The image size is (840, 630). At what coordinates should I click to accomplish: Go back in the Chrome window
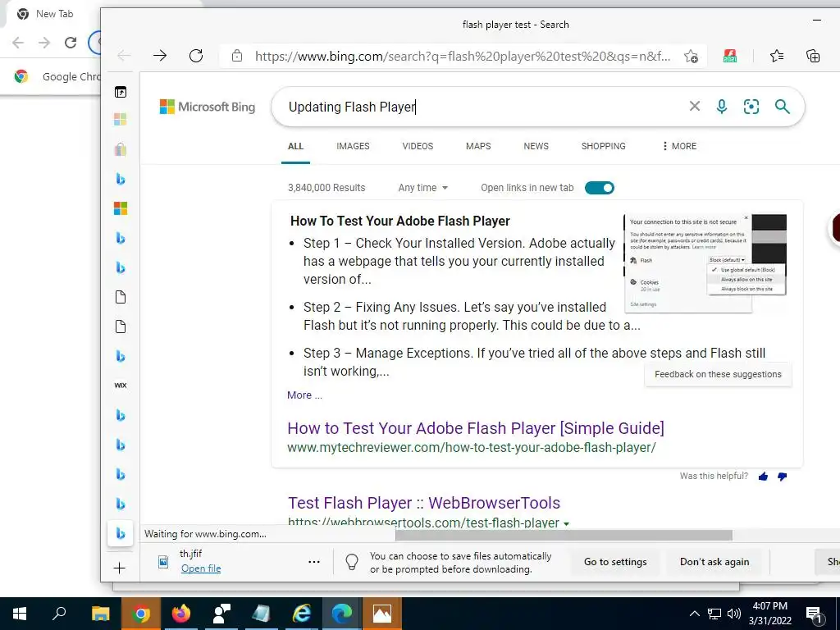pyautogui.click(x=18, y=43)
